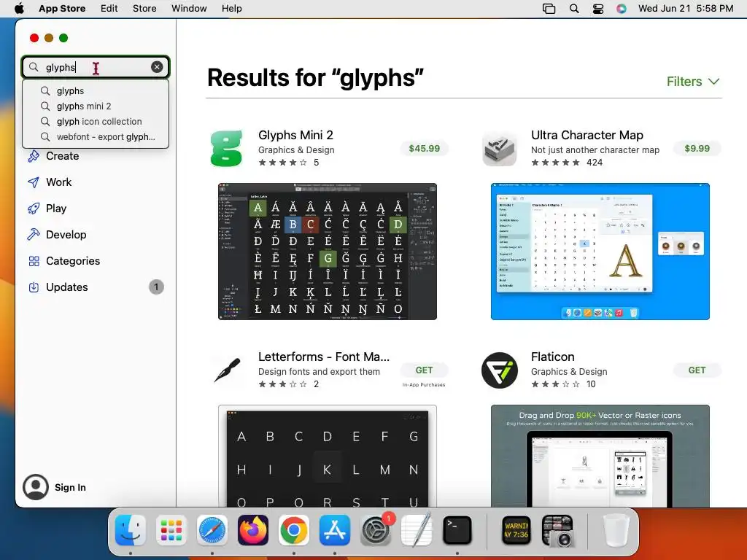Click the Create brush icon
This screenshot has width=747, height=560.
click(x=34, y=156)
